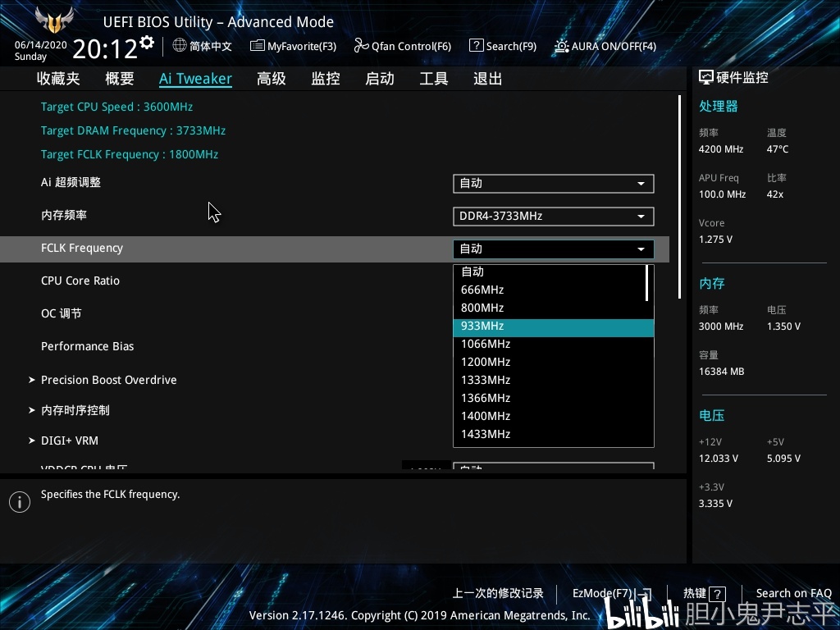The height and width of the screenshot is (630, 840).
Task: Choose 1433MHz in FCLK list
Action: 554,435
